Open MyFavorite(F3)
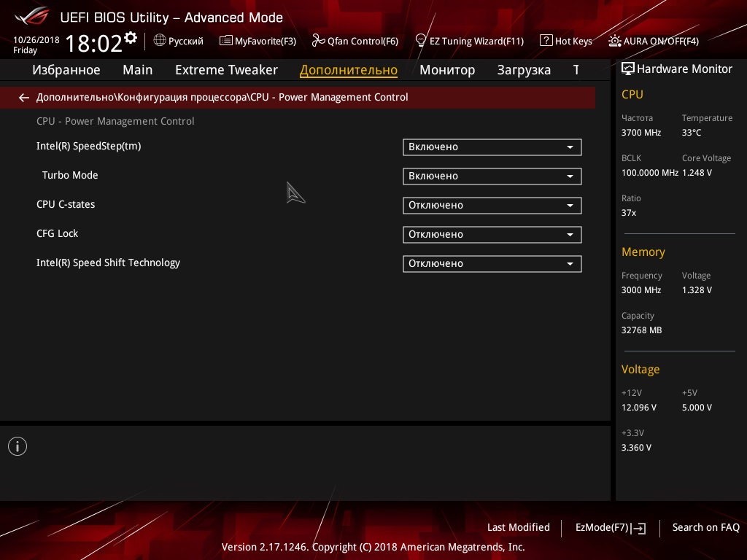Screen dimensions: 747x560 pos(258,41)
